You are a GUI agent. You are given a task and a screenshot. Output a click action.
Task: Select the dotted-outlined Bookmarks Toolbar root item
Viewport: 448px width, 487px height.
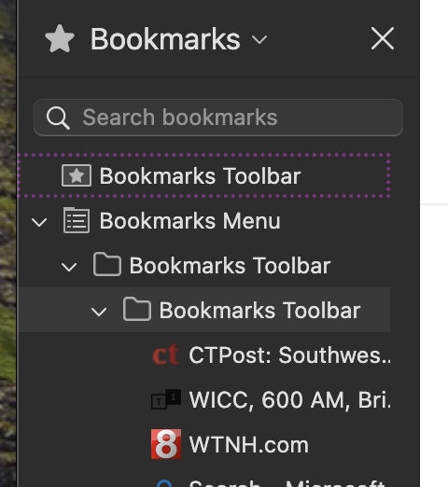(203, 175)
